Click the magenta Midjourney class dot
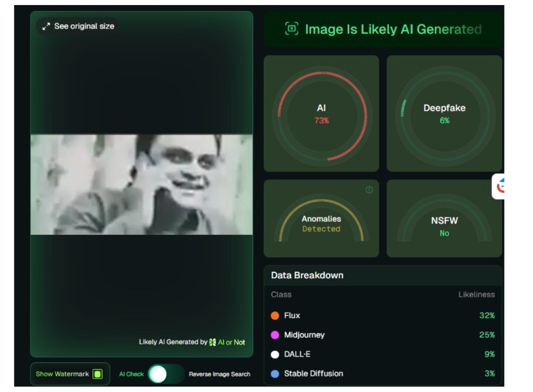 (275, 335)
